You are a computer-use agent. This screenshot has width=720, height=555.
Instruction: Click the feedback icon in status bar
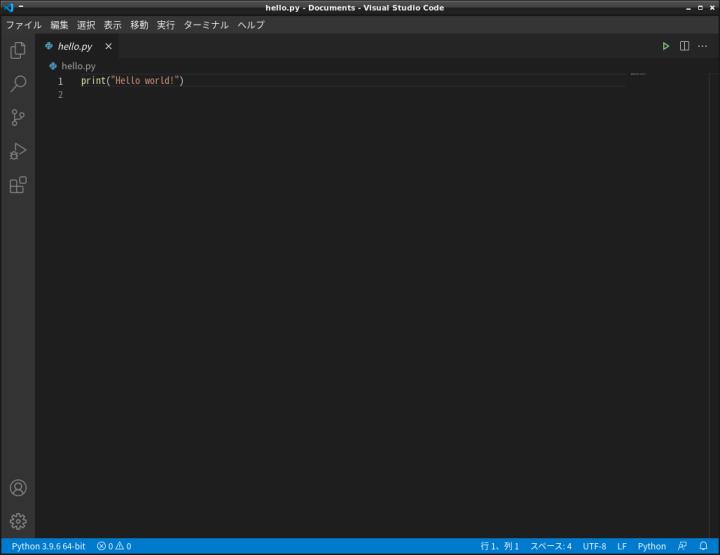pyautogui.click(x=682, y=546)
